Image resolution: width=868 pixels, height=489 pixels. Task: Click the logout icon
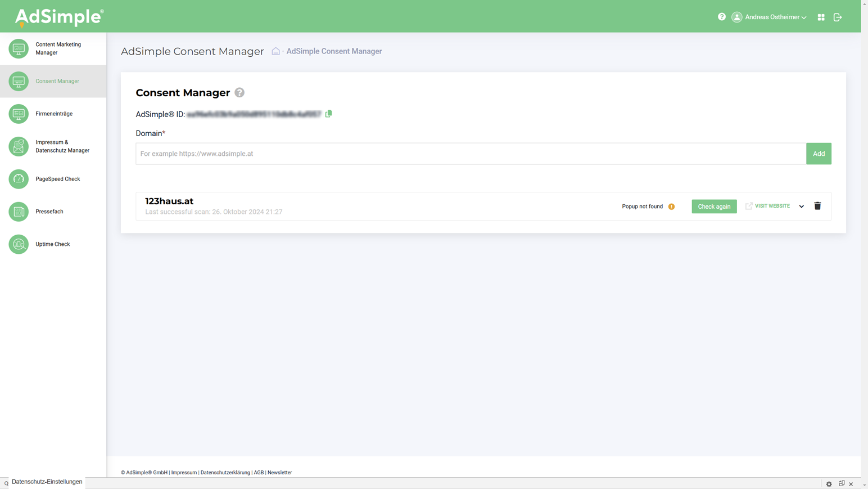pyautogui.click(x=838, y=17)
